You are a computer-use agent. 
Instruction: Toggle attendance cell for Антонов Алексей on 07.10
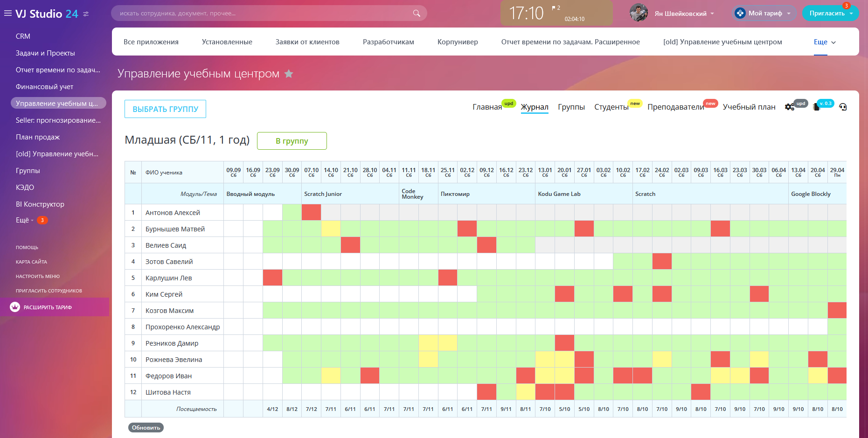[x=311, y=212]
